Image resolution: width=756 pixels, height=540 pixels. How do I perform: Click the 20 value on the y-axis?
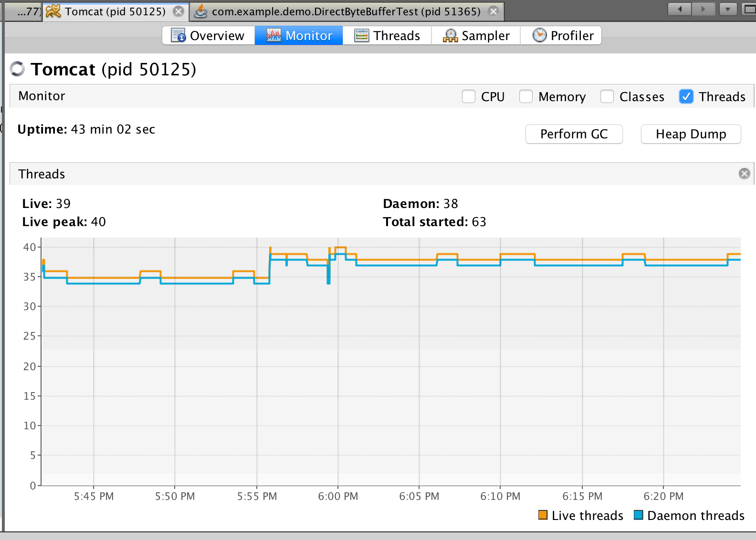[x=30, y=366]
